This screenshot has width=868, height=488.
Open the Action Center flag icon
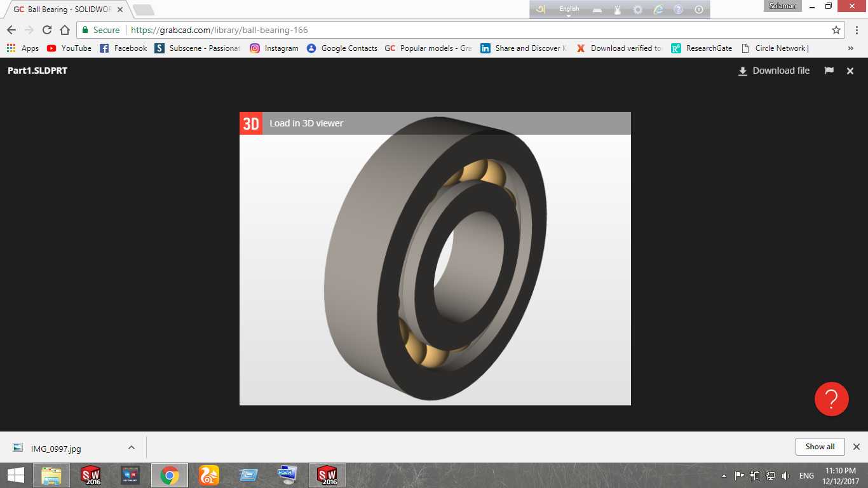click(x=740, y=476)
